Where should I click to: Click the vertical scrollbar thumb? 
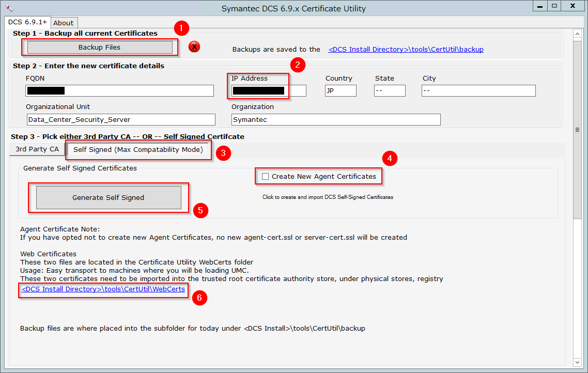click(578, 129)
